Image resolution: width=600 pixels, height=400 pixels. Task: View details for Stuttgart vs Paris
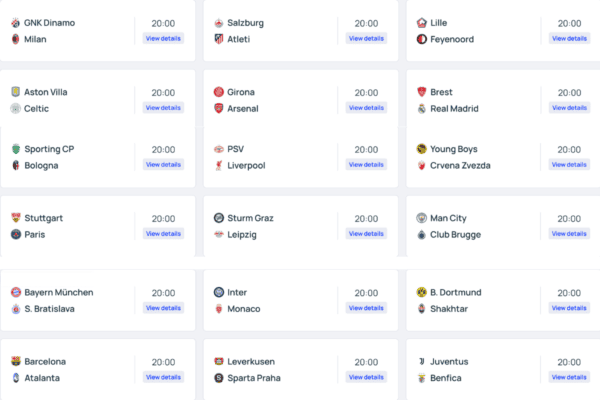pos(163,233)
